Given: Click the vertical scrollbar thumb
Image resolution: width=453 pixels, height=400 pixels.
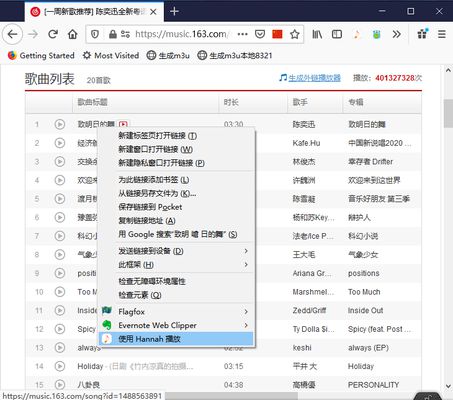Looking at the screenshot, I should 448,113.
